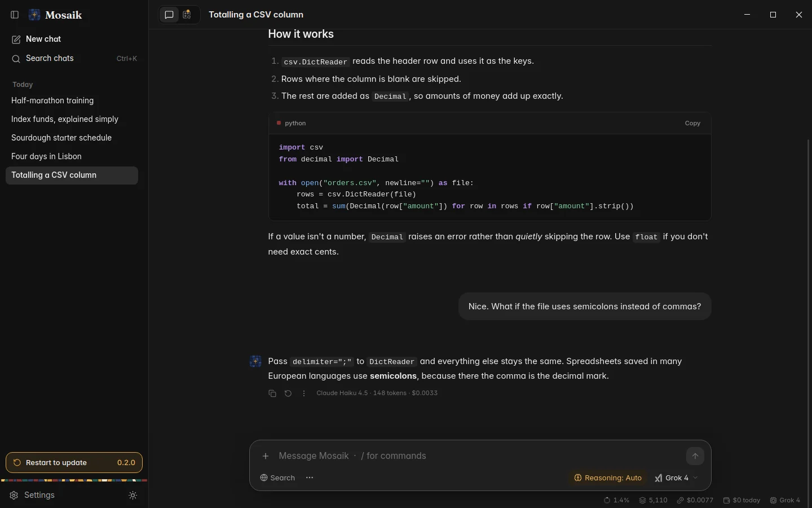Click the $0.0077 chat cost entry
The height and width of the screenshot is (508, 812).
(x=695, y=500)
